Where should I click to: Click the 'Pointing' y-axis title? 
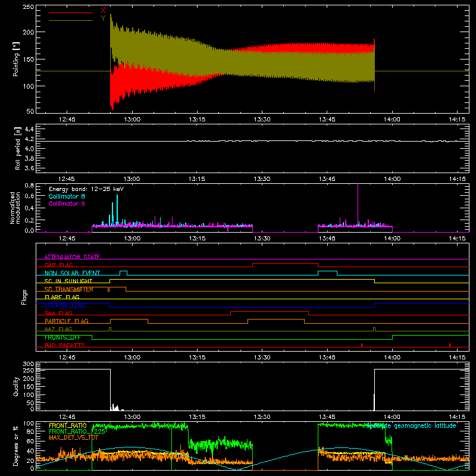click(x=16, y=59)
